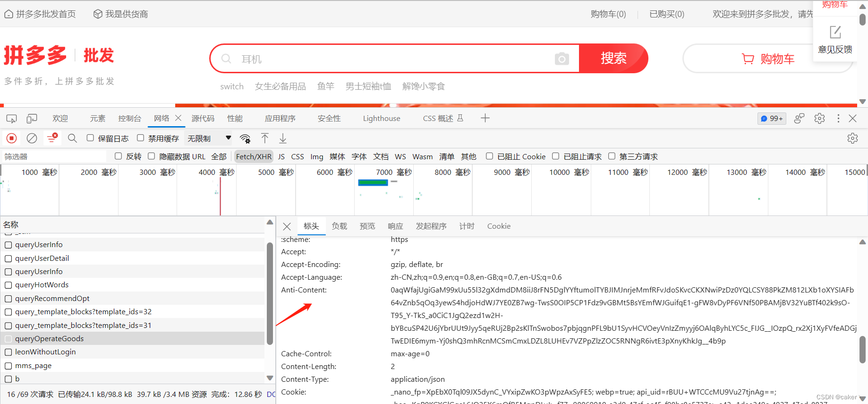Close the request details pane
This screenshot has width=868, height=404.
pos(287,226)
